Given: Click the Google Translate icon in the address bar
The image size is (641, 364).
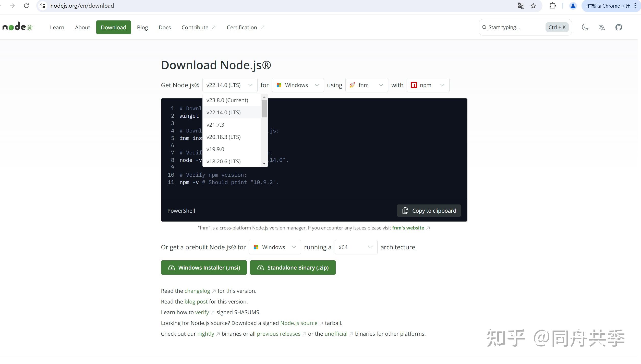Looking at the screenshot, I should [x=521, y=6].
